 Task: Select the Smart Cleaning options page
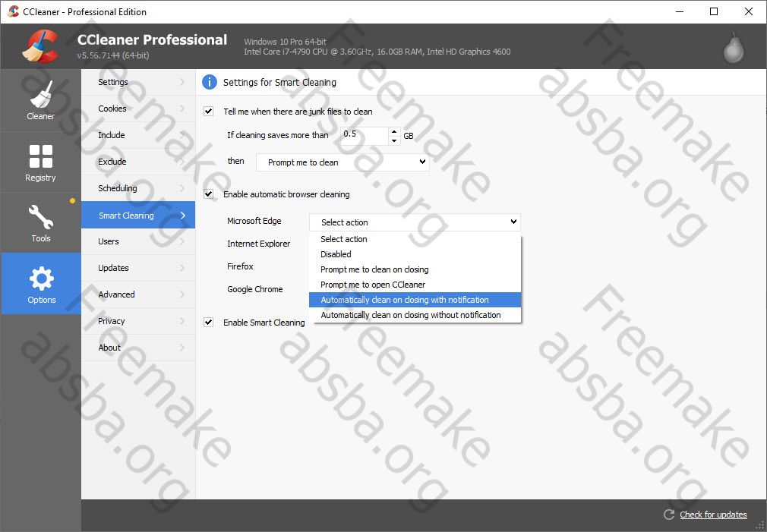138,215
